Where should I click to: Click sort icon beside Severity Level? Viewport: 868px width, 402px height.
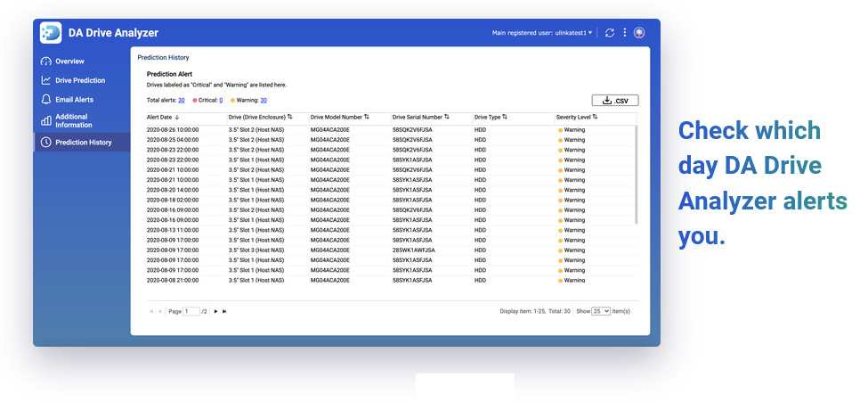pyautogui.click(x=595, y=117)
